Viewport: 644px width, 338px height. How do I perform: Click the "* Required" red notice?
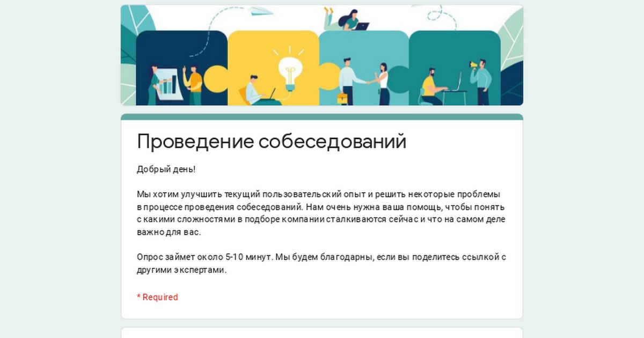[157, 297]
